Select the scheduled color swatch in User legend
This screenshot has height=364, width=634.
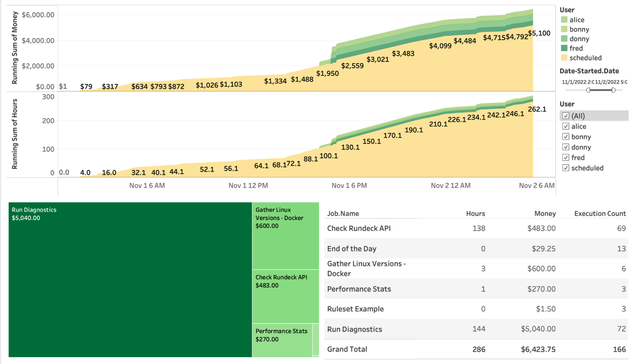tap(565, 58)
